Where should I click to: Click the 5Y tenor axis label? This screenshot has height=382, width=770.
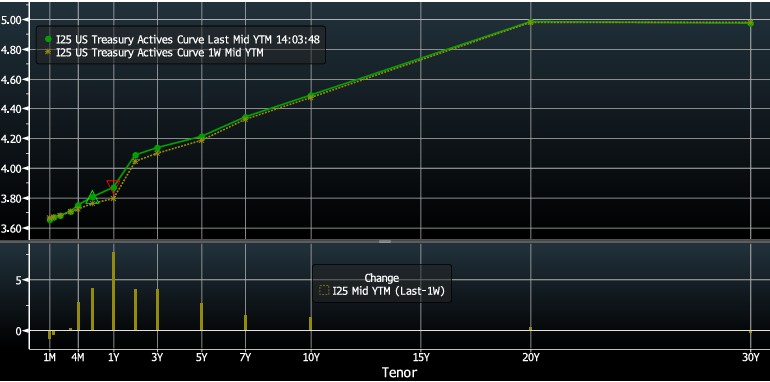tap(201, 357)
